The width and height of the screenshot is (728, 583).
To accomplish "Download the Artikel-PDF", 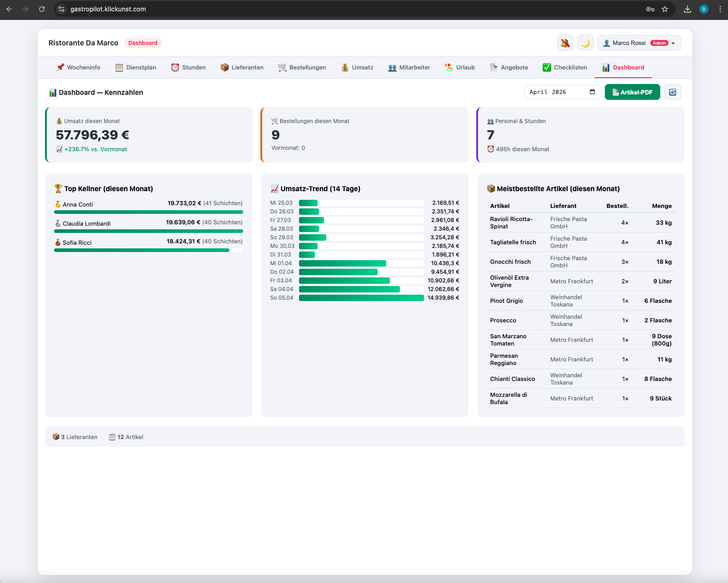I will [632, 92].
